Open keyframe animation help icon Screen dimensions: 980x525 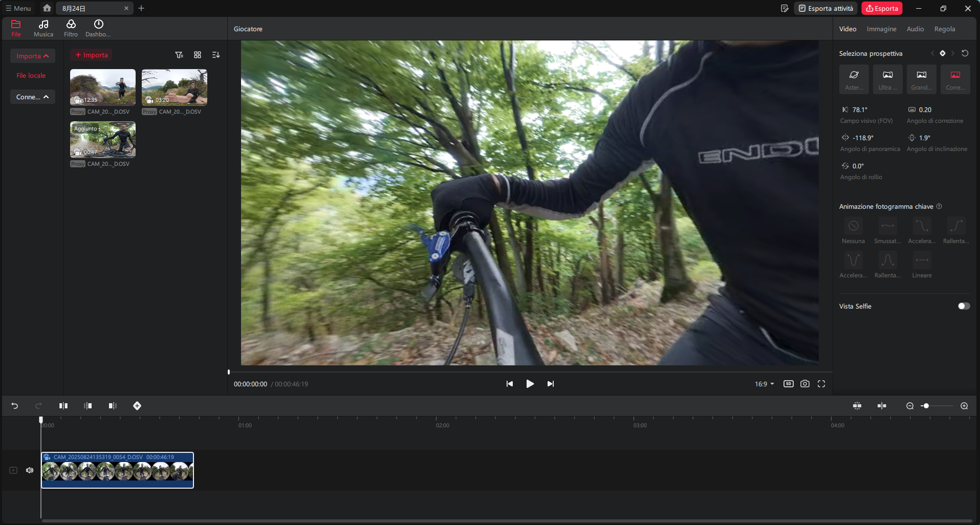pos(939,206)
